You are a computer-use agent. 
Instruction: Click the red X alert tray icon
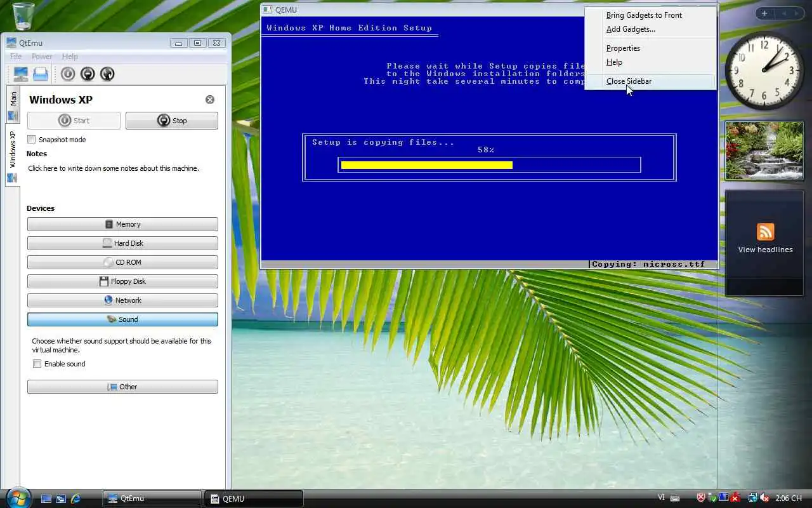coord(734,498)
